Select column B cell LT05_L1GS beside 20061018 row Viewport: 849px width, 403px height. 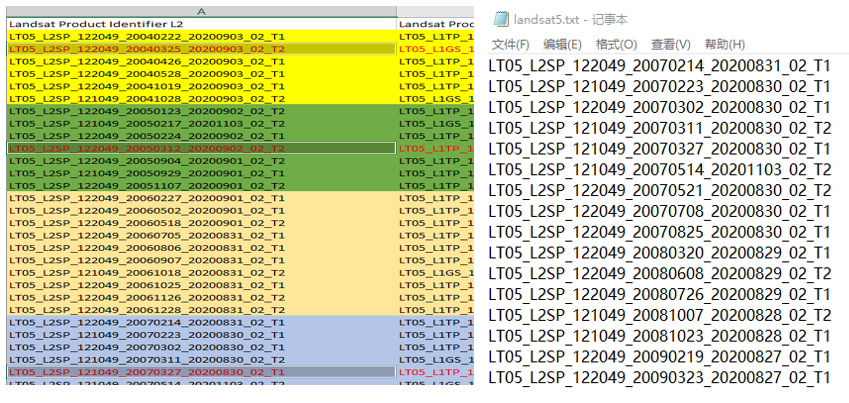pyautogui.click(x=436, y=273)
